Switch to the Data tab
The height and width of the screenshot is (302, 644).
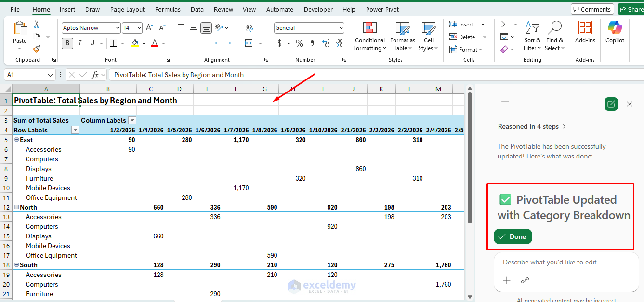tap(197, 9)
